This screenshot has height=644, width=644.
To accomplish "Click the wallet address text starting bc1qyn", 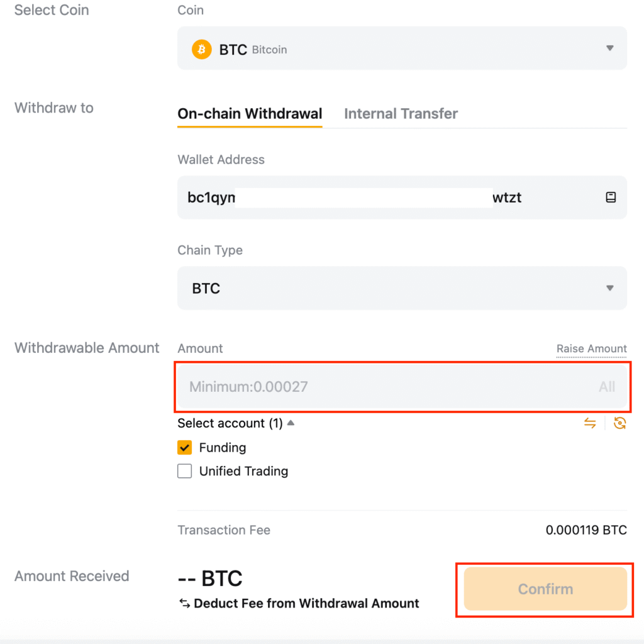I will pos(211,197).
